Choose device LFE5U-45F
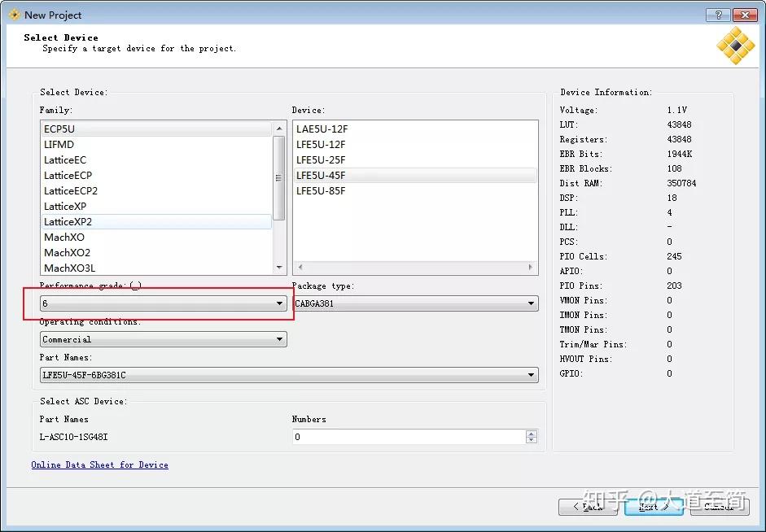The image size is (766, 532). (415, 175)
